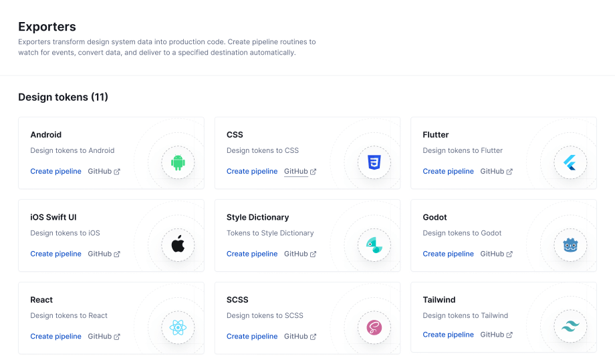Screen dimensions: 615x364
Task: Click the green Android robot icon
Action: click(x=178, y=162)
